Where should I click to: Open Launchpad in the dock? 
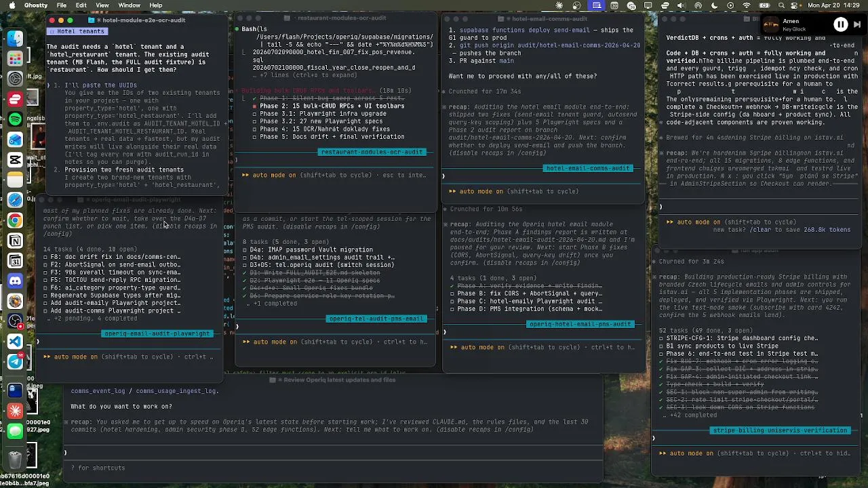coord(15,59)
